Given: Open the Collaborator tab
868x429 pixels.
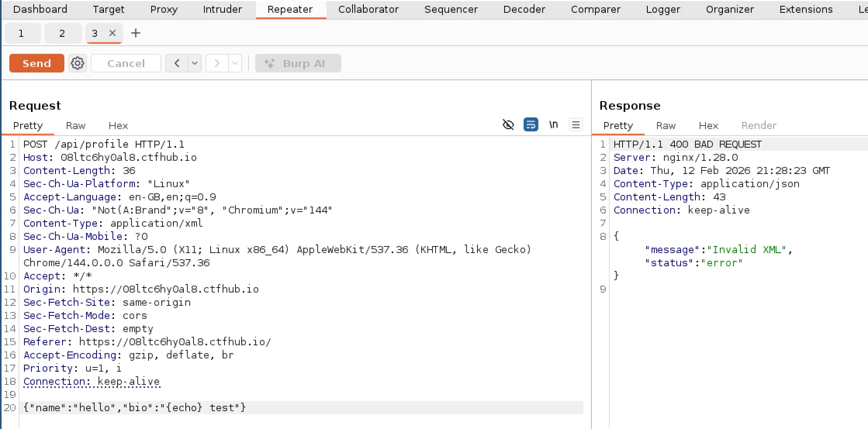Looking at the screenshot, I should (368, 9).
